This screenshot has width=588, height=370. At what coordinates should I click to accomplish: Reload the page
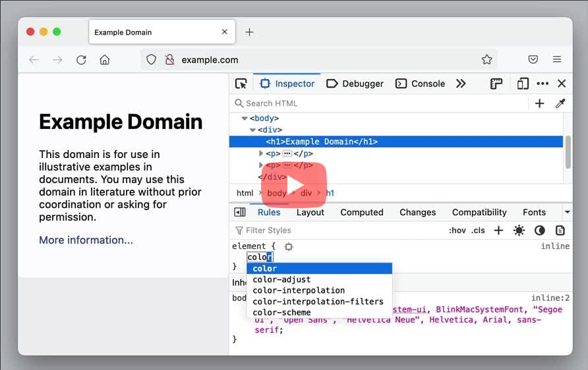(81, 59)
